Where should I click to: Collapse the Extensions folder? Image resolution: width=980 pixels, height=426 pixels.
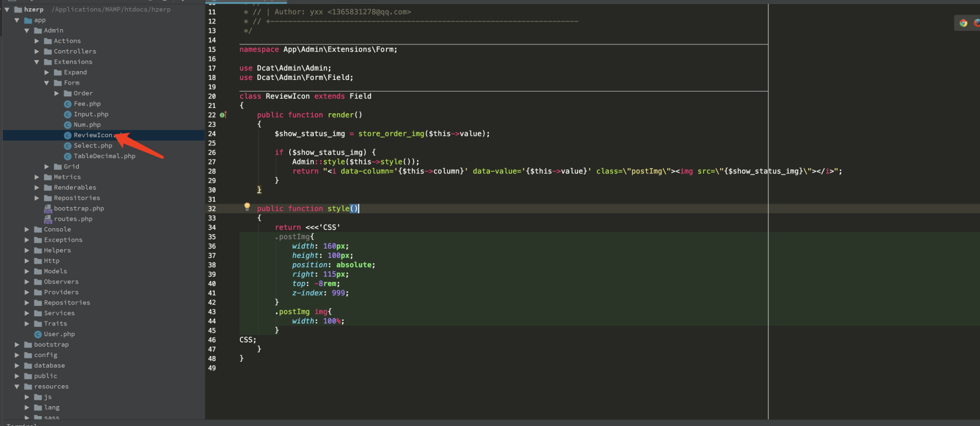coord(37,62)
